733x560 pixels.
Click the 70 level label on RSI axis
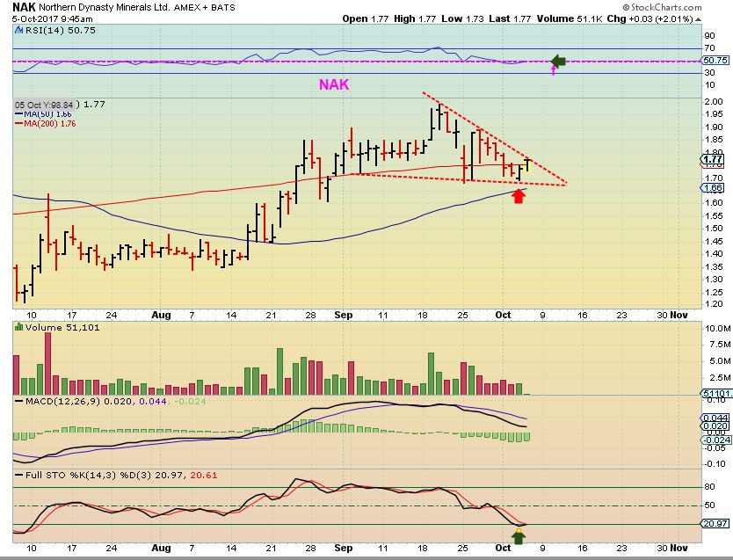pyautogui.click(x=709, y=48)
